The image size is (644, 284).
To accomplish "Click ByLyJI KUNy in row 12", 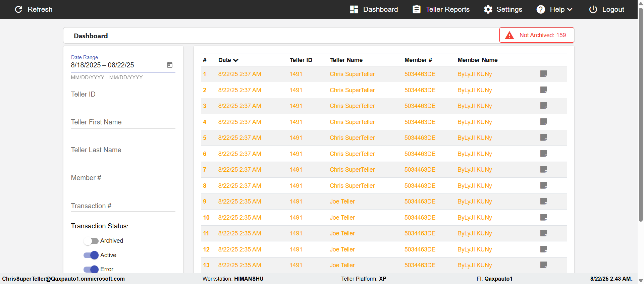I will pyautogui.click(x=475, y=249).
